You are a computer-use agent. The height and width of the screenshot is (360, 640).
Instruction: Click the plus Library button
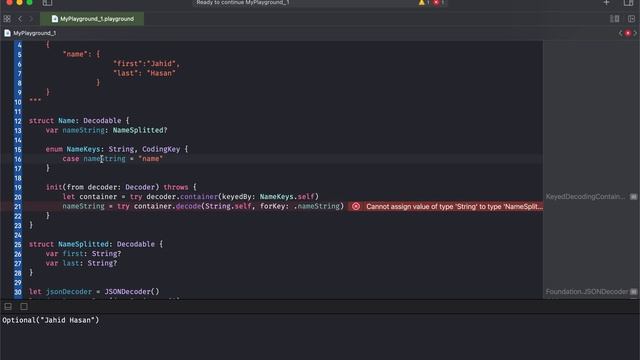tap(606, 3)
